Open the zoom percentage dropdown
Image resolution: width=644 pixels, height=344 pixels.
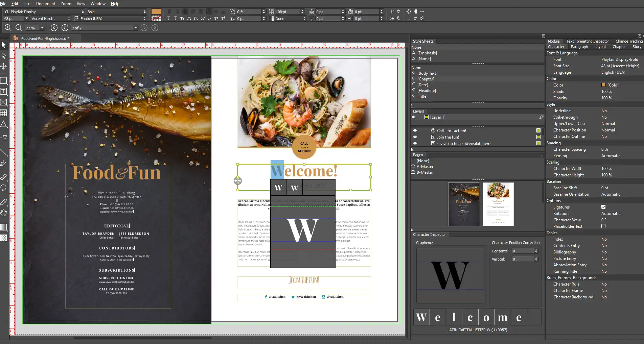(42, 28)
